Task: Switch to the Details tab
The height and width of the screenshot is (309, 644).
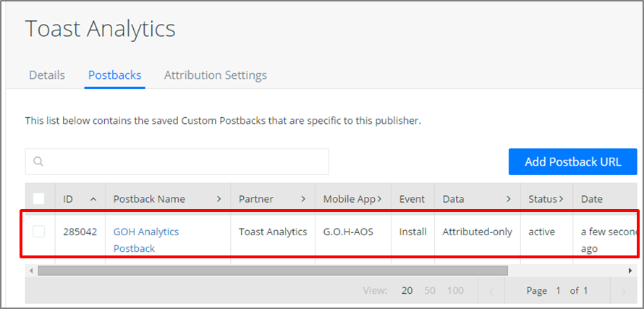Action: click(x=47, y=75)
